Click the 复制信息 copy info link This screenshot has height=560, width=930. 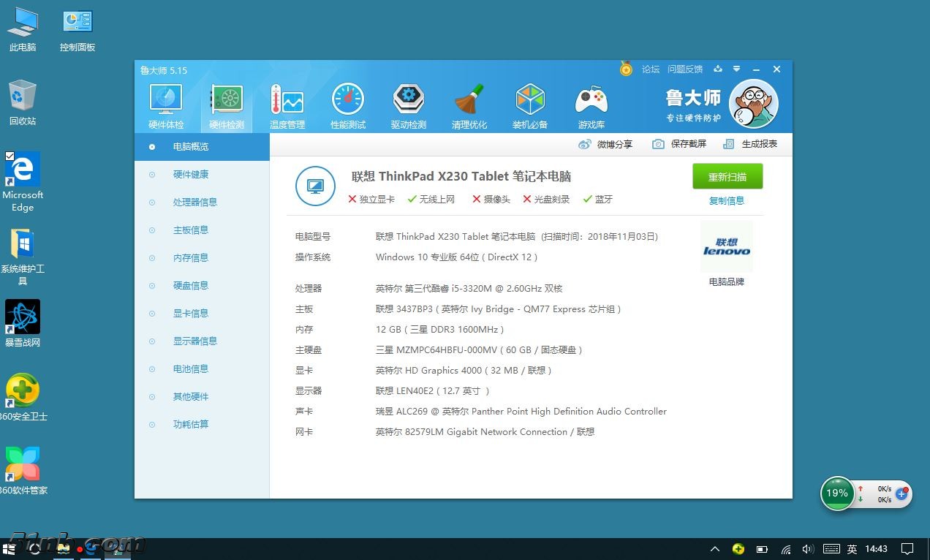pyautogui.click(x=727, y=201)
